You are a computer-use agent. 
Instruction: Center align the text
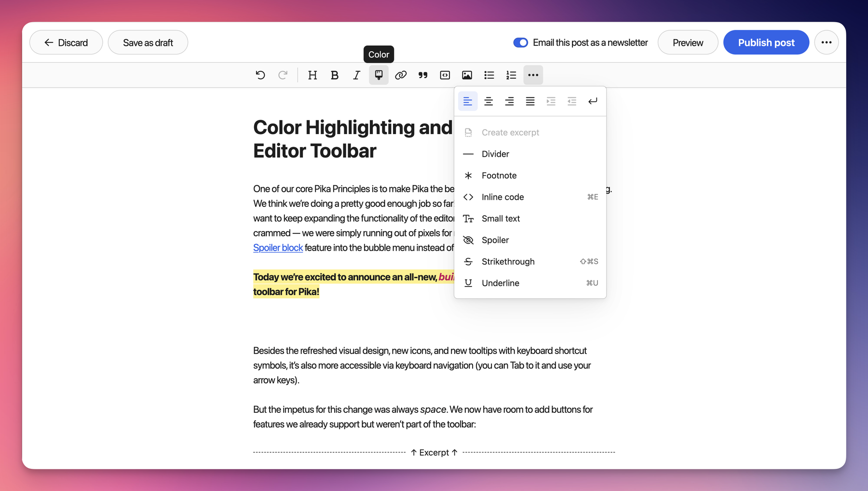click(x=488, y=101)
